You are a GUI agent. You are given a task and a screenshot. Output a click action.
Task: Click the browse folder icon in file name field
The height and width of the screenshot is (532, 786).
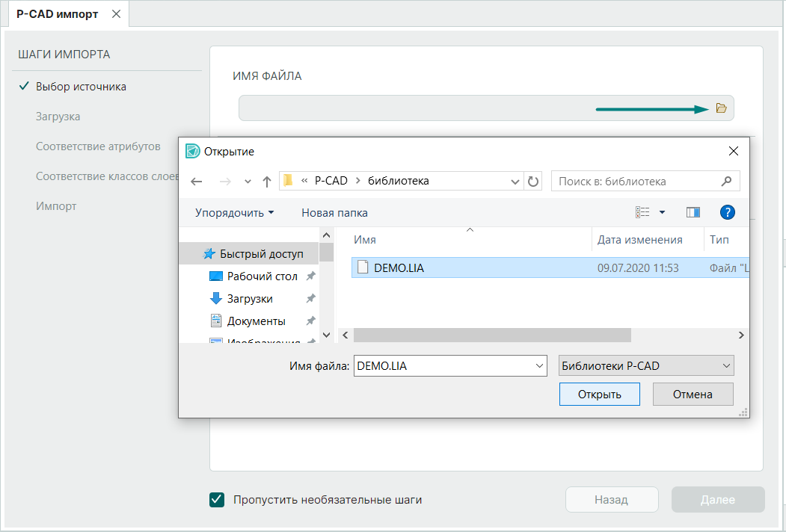[x=721, y=108]
